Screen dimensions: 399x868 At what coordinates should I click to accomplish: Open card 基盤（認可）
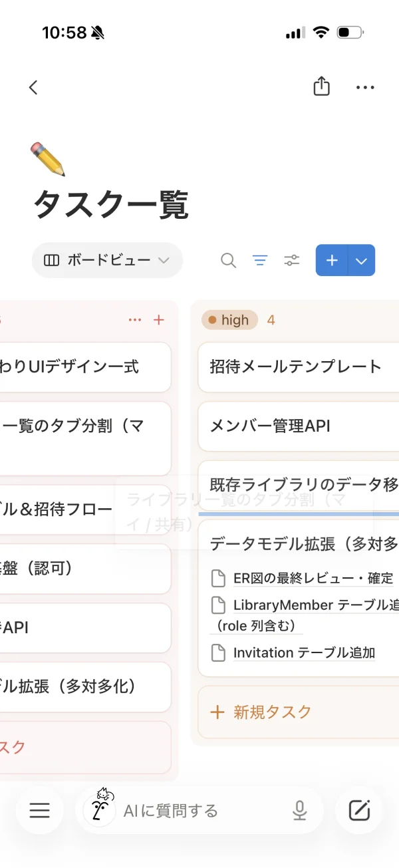tap(86, 569)
